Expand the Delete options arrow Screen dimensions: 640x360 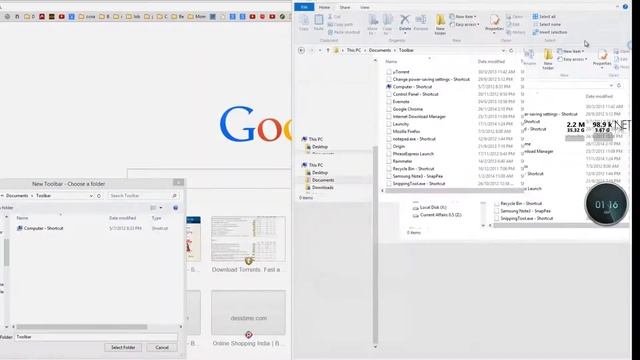[x=405, y=33]
